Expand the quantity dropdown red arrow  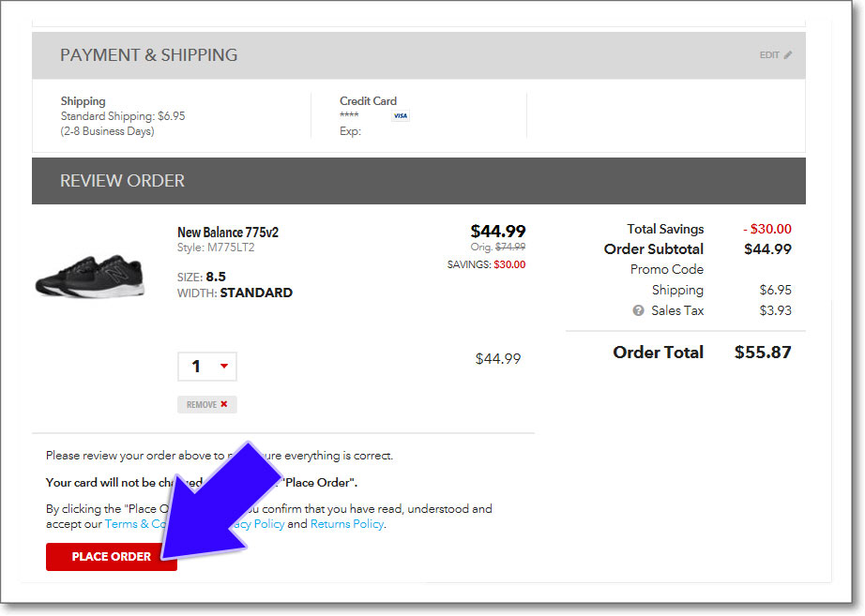coord(224,367)
